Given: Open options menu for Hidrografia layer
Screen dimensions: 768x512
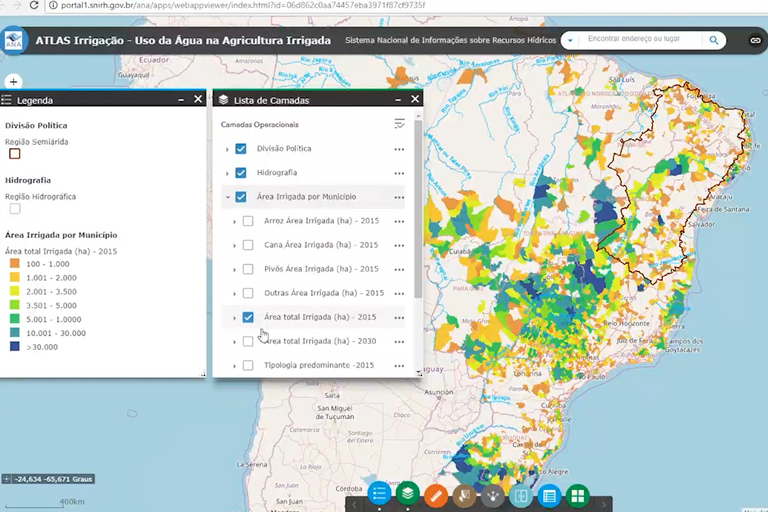Looking at the screenshot, I should click(399, 173).
